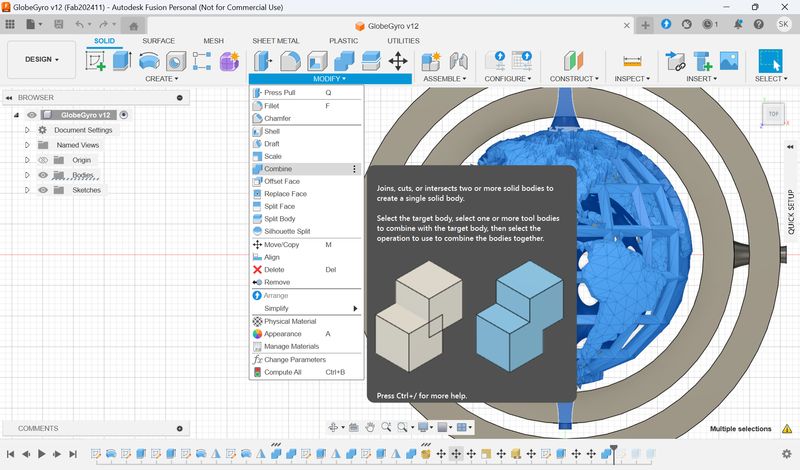Click the Measure tool icon

(632, 61)
